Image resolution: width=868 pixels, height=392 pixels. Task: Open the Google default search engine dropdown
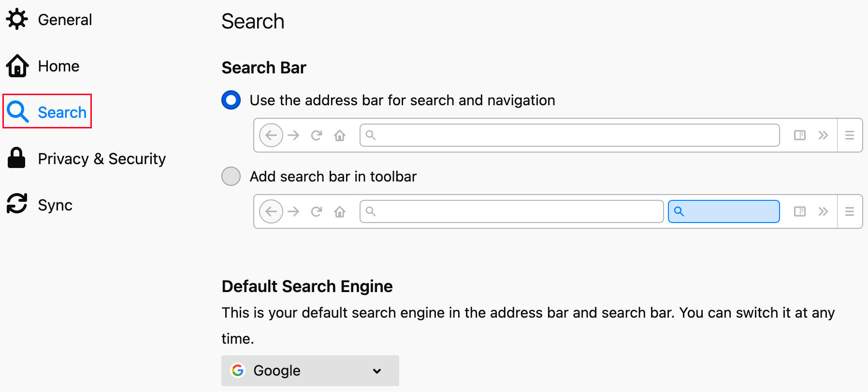[x=310, y=371]
